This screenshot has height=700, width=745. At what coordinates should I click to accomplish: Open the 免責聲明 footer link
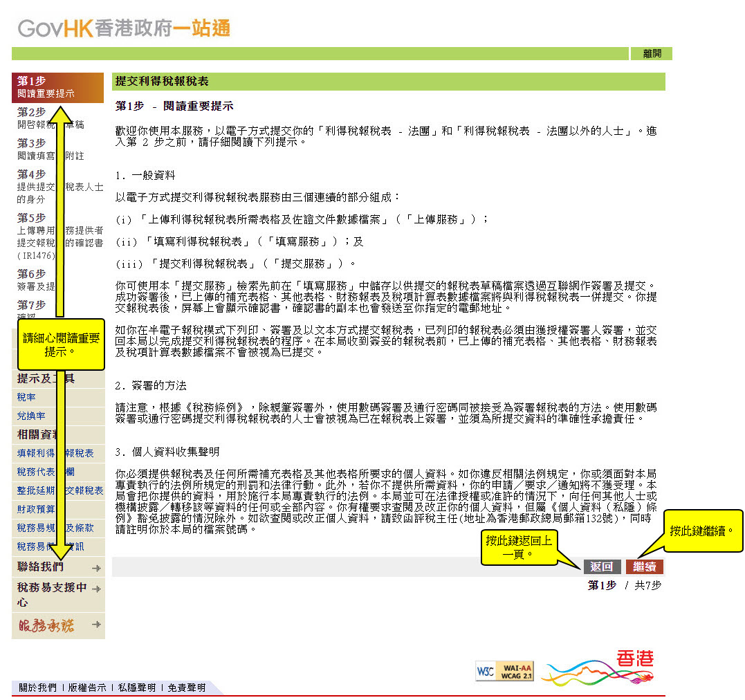(x=187, y=688)
